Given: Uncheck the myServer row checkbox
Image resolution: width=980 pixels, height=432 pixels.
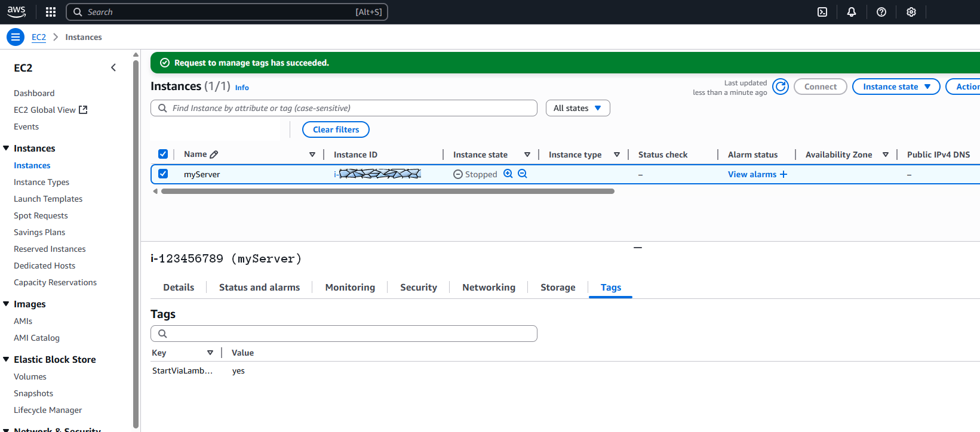Looking at the screenshot, I should click(x=163, y=174).
